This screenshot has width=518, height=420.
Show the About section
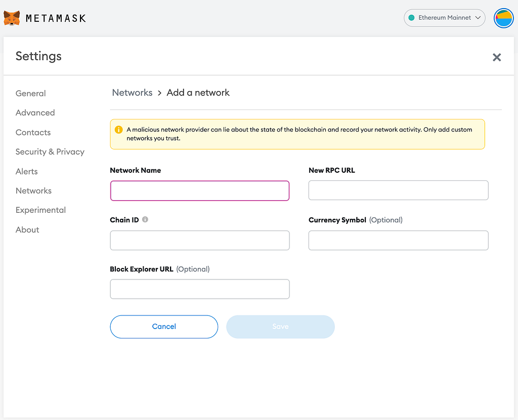(x=27, y=229)
